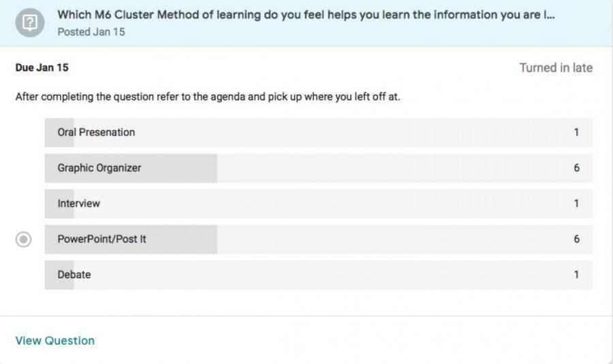Click the agenda instruction text
The width and height of the screenshot is (613, 364).
(207, 97)
